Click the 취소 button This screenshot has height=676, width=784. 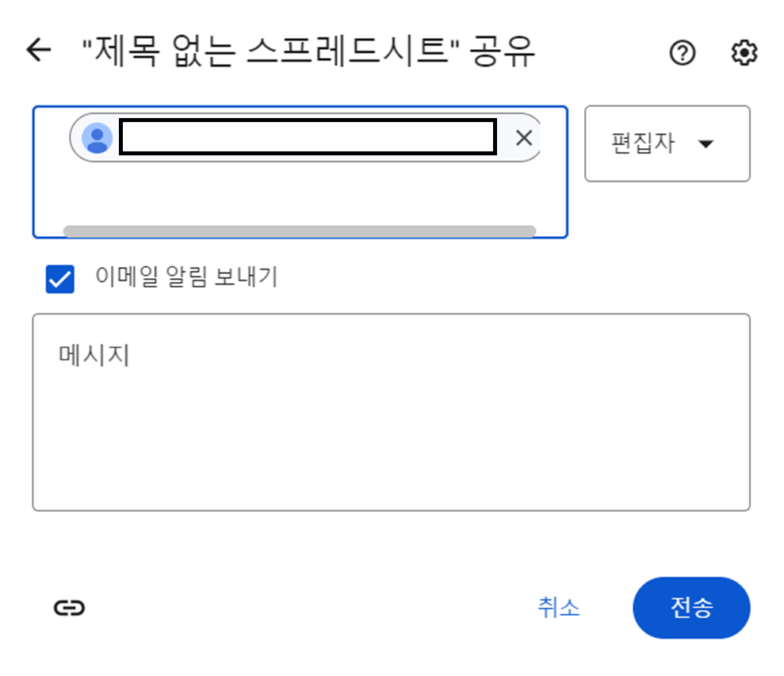(x=559, y=608)
